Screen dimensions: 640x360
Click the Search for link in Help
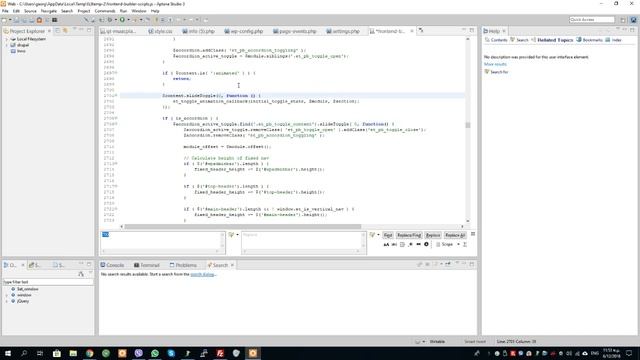pos(499,72)
